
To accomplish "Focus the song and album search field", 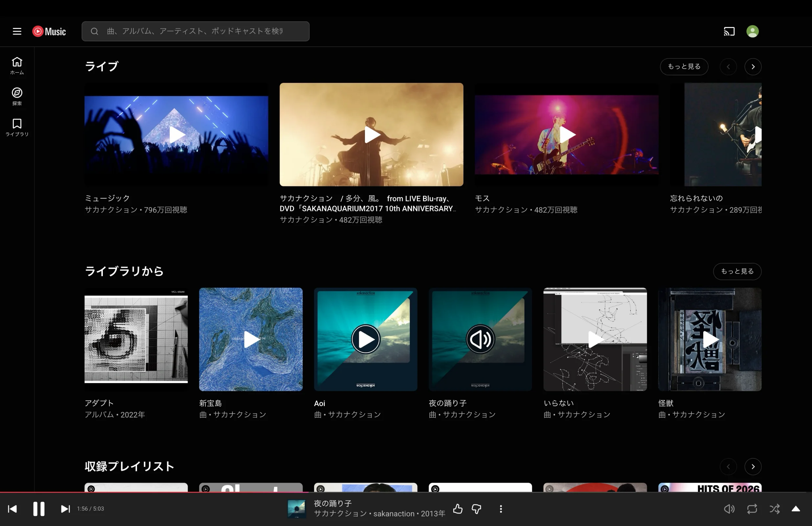I will tap(195, 32).
